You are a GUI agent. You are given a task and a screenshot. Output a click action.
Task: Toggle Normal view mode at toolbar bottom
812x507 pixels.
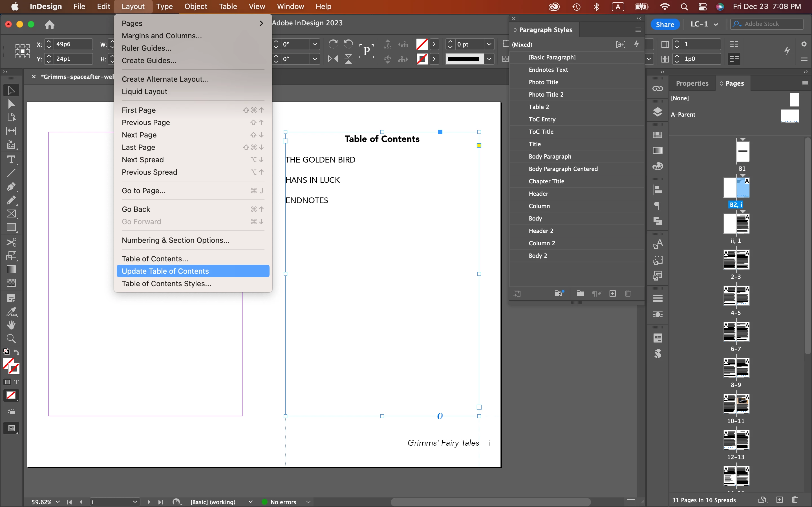[x=11, y=428]
